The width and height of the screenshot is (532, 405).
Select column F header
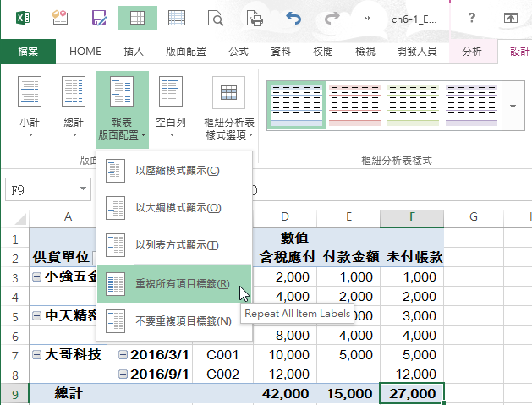click(x=412, y=216)
